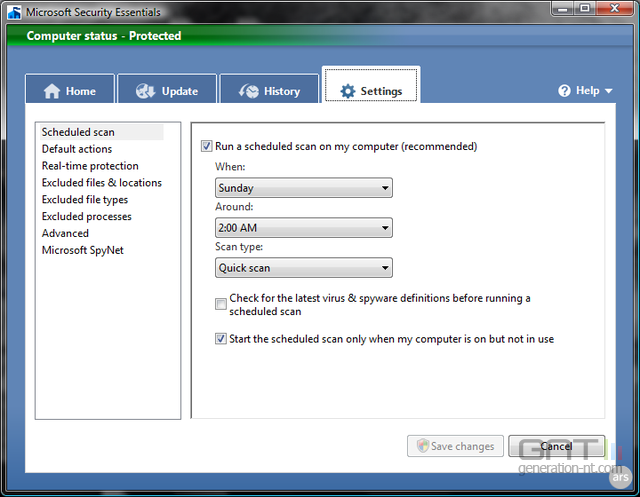This screenshot has height=497, width=640.
Task: Open Real-time protection settings
Action: tap(90, 166)
